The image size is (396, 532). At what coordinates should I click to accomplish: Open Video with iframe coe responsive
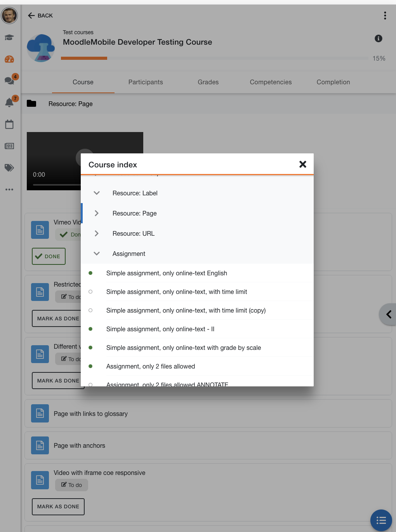point(99,473)
